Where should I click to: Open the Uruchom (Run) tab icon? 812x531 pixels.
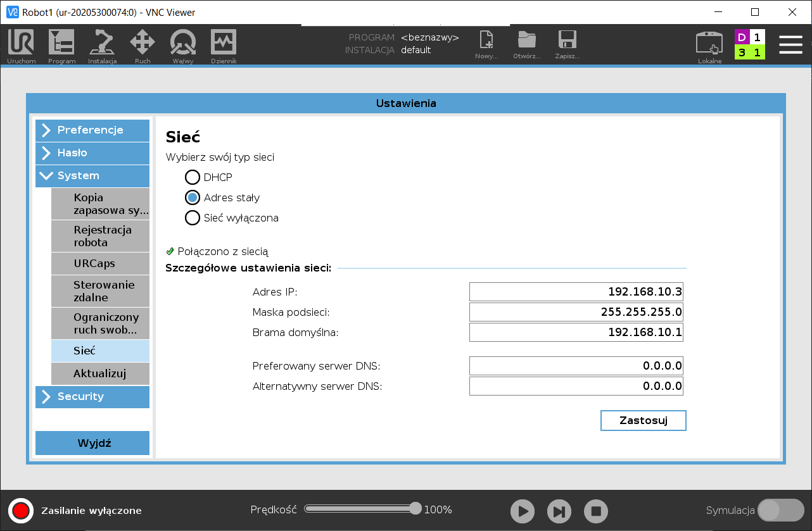point(21,46)
